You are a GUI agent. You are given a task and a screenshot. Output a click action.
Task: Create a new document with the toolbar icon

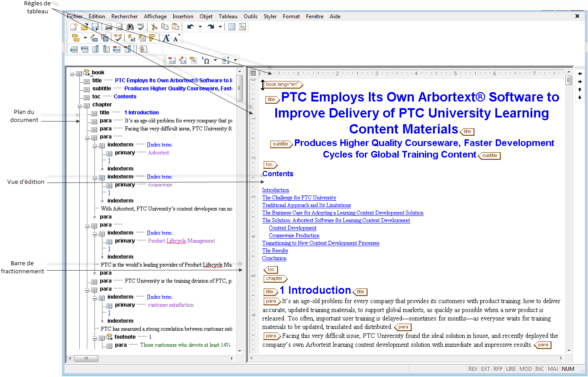click(x=74, y=27)
